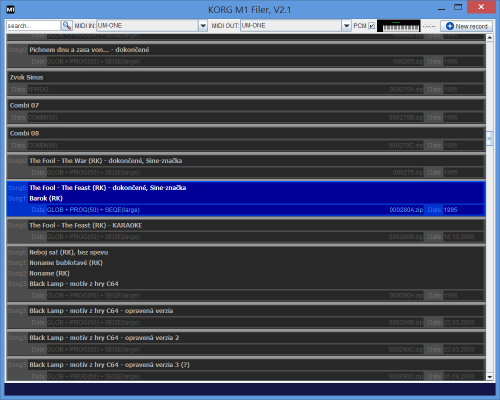This screenshot has width=500, height=400.
Task: Click the search magnifier icon
Action: pyautogui.click(x=67, y=25)
